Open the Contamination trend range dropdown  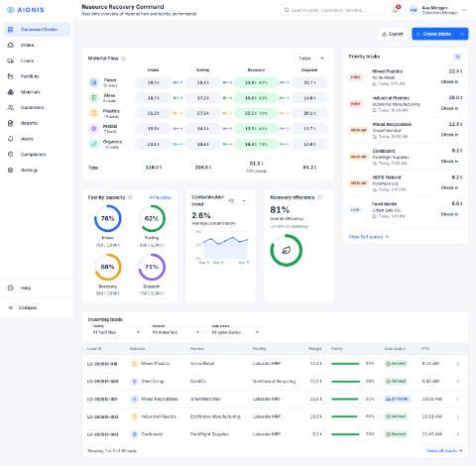237,200
